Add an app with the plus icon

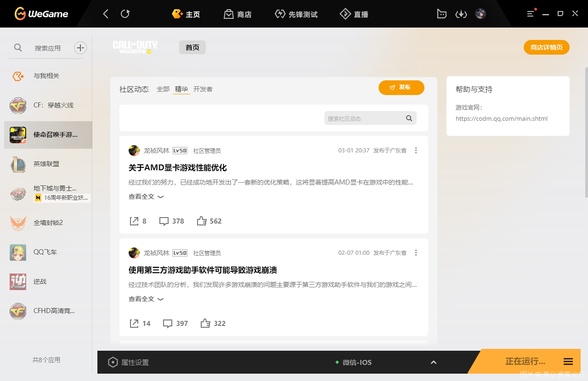80,47
